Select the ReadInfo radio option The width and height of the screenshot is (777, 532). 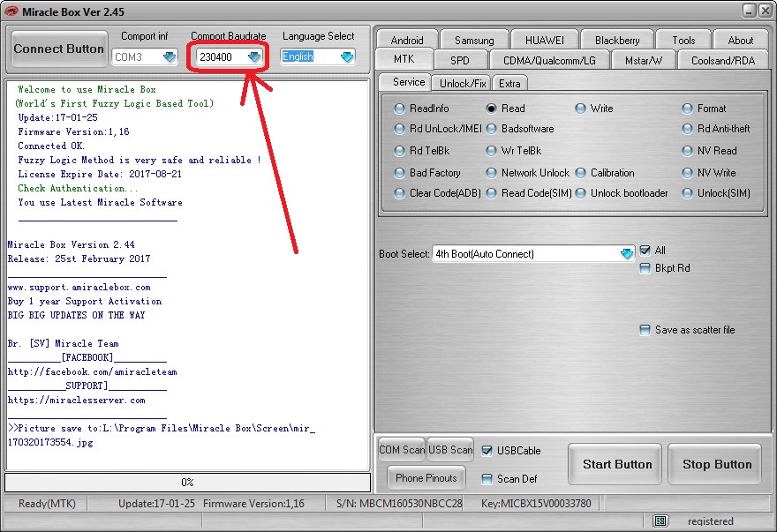click(x=422, y=109)
